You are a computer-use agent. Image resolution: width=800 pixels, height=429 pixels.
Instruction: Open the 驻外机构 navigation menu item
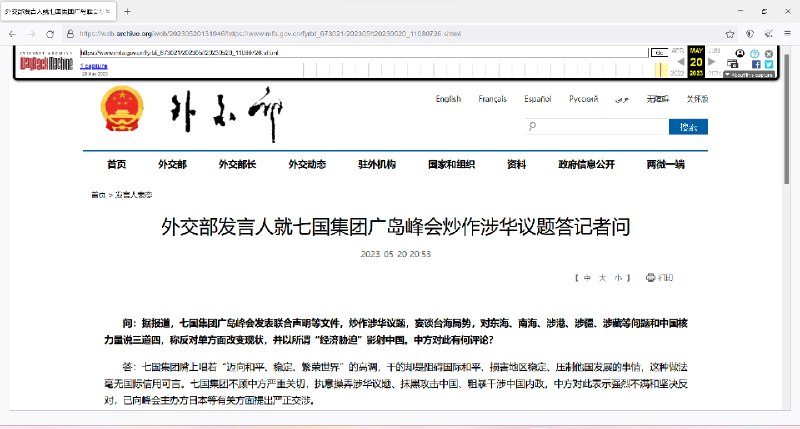pyautogui.click(x=377, y=164)
